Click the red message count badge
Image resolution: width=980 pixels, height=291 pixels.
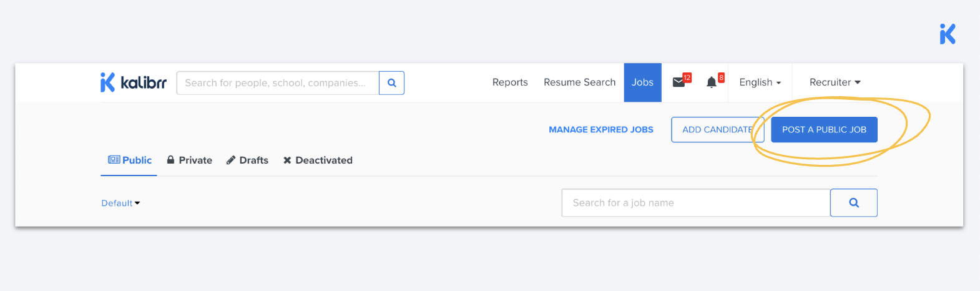tap(687, 78)
